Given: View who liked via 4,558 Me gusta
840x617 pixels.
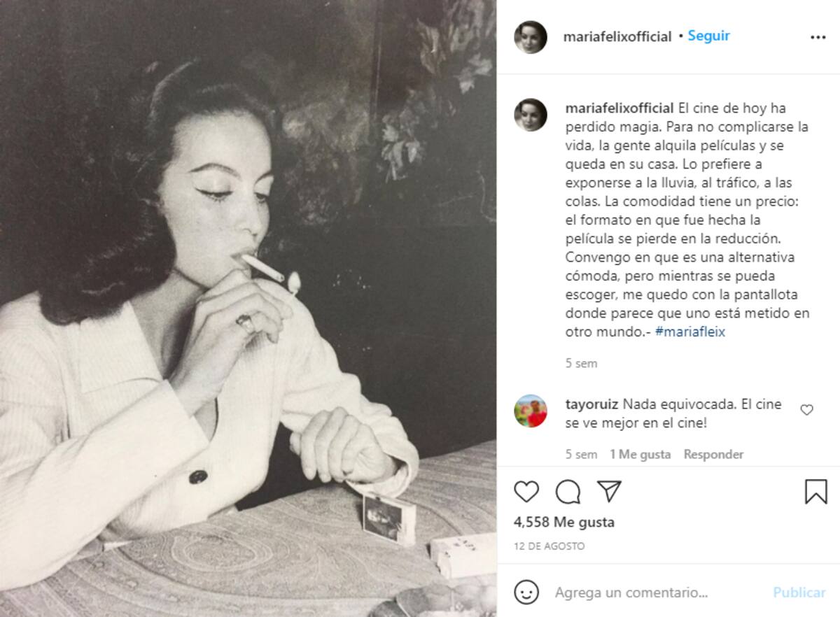Looking at the screenshot, I should pos(563,522).
